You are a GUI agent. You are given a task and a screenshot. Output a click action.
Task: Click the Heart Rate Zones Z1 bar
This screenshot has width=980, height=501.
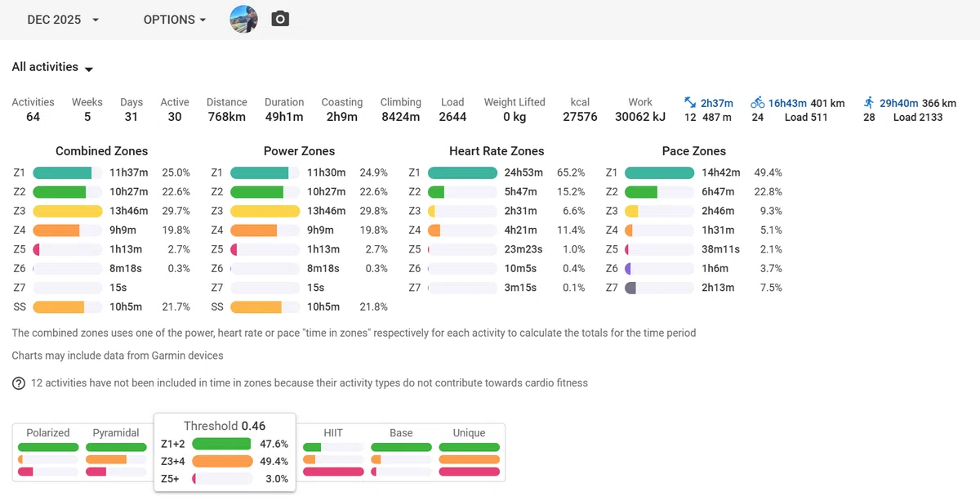(462, 173)
